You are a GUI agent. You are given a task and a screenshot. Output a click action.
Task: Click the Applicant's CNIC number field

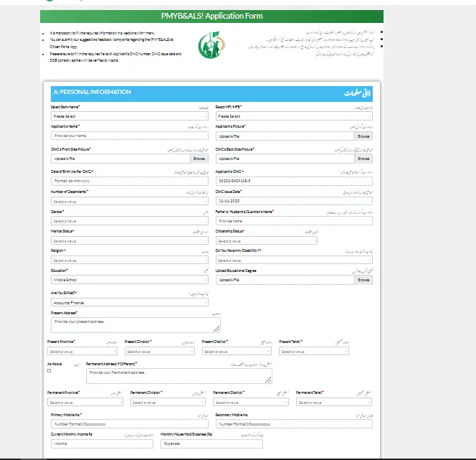[294, 181]
